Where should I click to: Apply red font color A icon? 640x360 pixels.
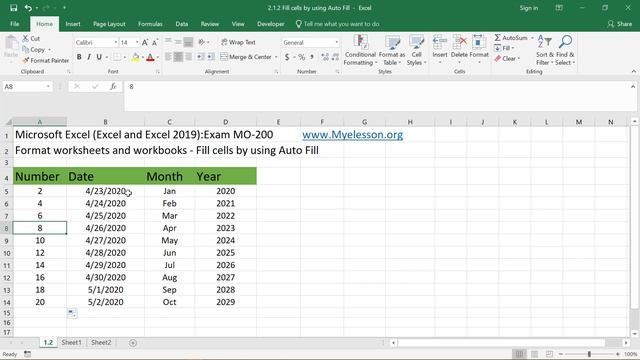pos(150,58)
